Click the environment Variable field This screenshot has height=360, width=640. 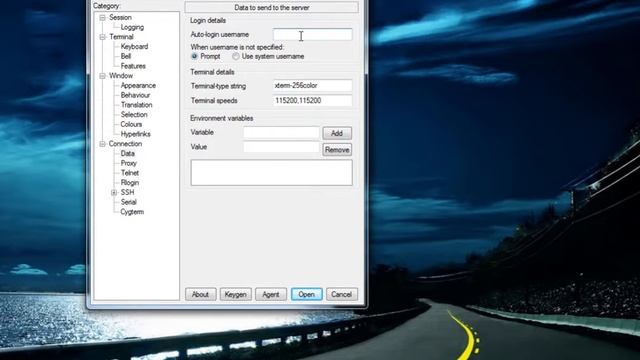click(x=281, y=133)
